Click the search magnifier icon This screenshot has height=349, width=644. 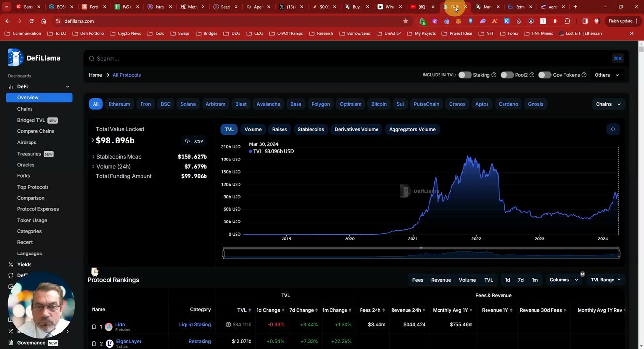click(91, 59)
